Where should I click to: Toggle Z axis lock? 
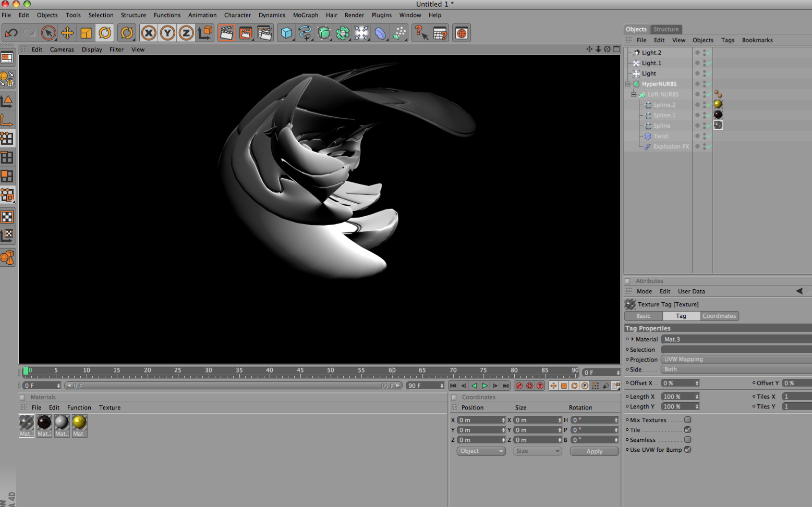[186, 33]
